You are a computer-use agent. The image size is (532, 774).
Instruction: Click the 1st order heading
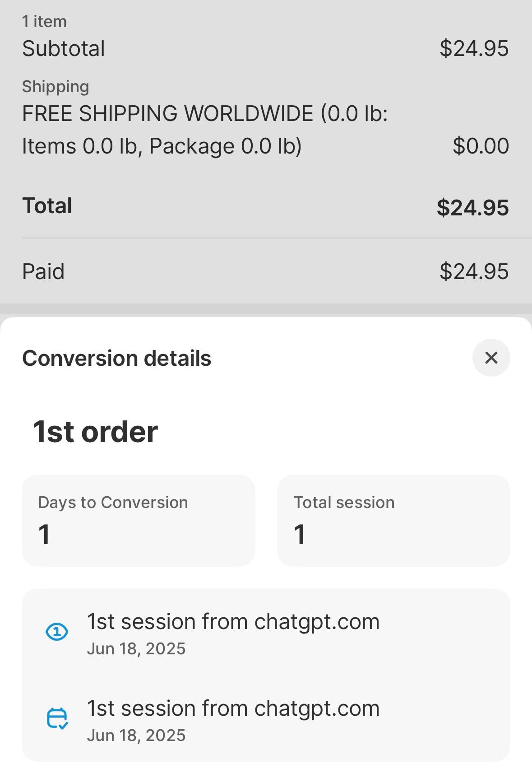(x=94, y=431)
